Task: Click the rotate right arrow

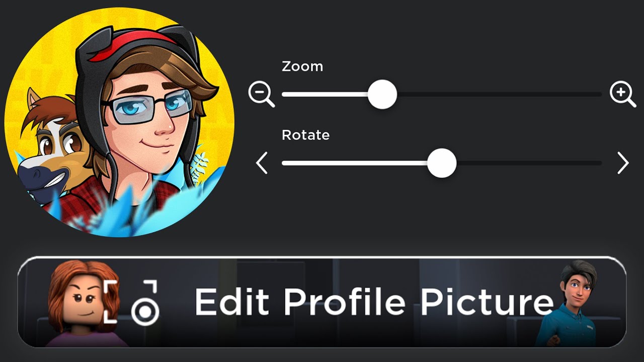Action: coord(623,163)
